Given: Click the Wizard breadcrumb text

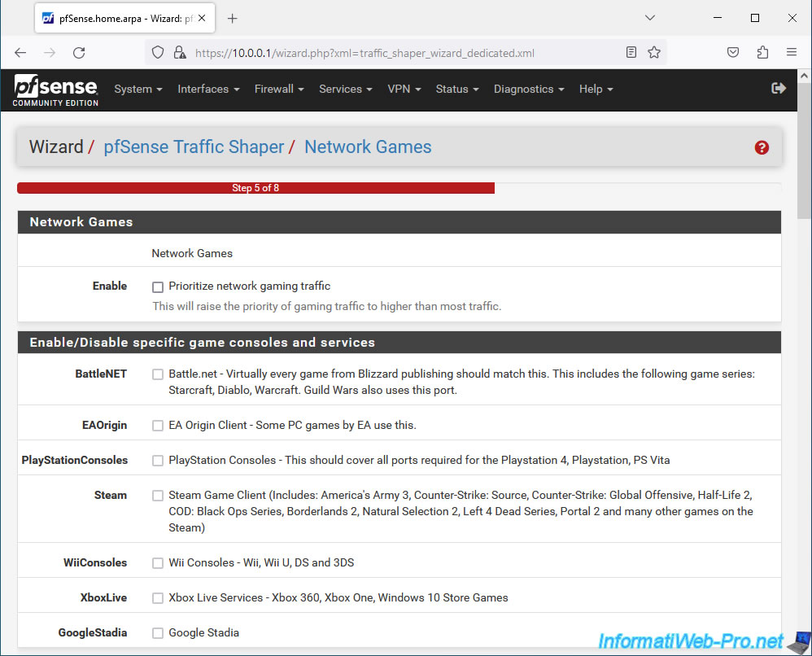Looking at the screenshot, I should pyautogui.click(x=56, y=147).
